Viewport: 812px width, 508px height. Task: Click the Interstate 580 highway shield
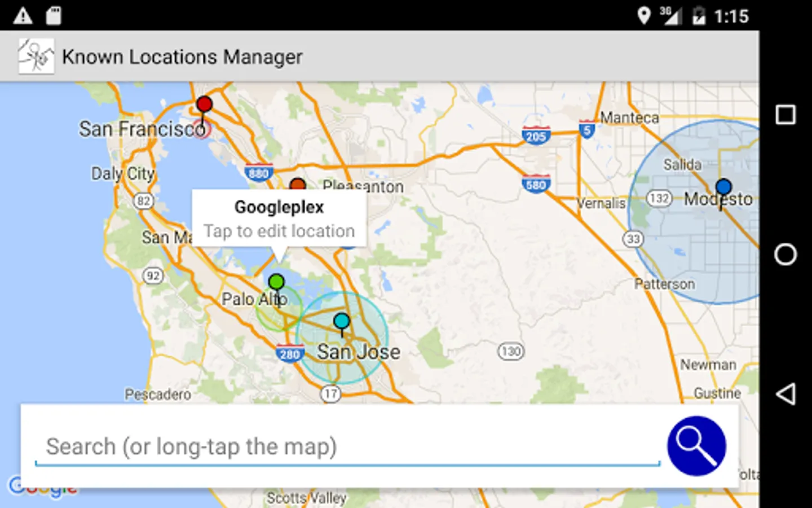[x=536, y=184]
